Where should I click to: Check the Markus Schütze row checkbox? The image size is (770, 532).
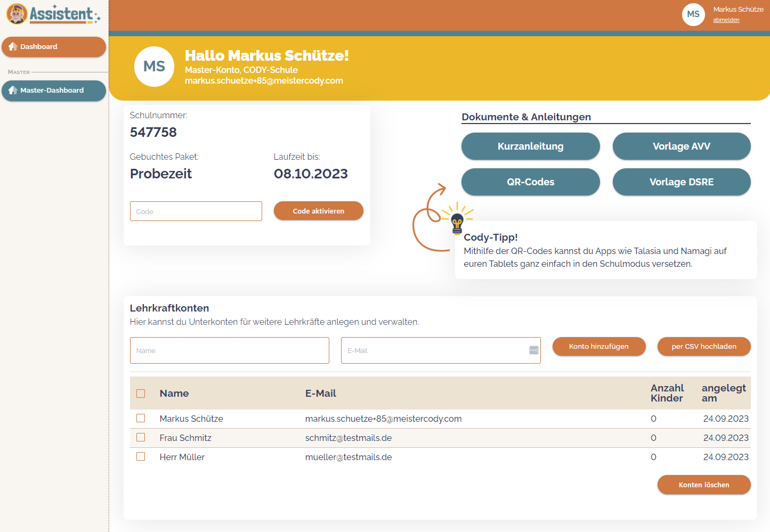pos(141,418)
